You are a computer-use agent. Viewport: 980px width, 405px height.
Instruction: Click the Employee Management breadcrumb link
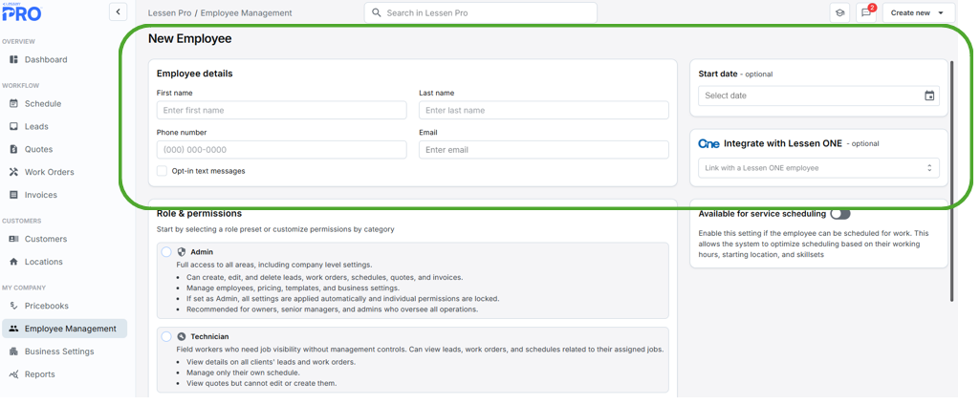point(246,13)
